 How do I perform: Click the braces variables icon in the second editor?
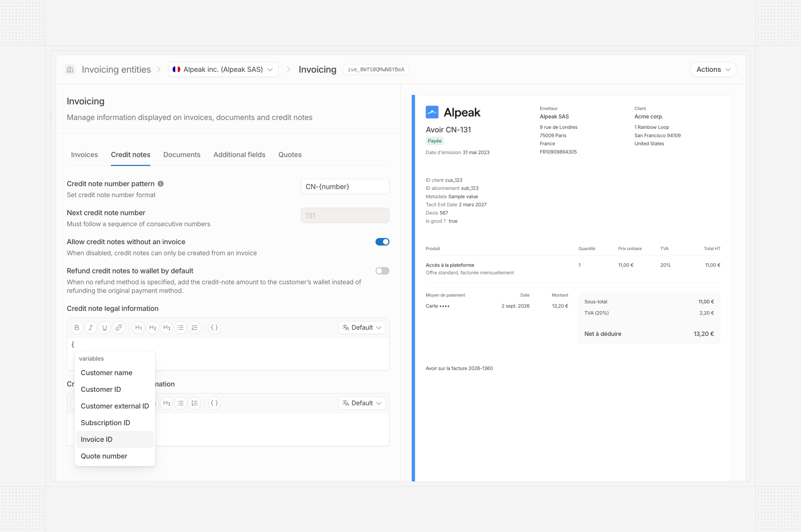click(215, 403)
